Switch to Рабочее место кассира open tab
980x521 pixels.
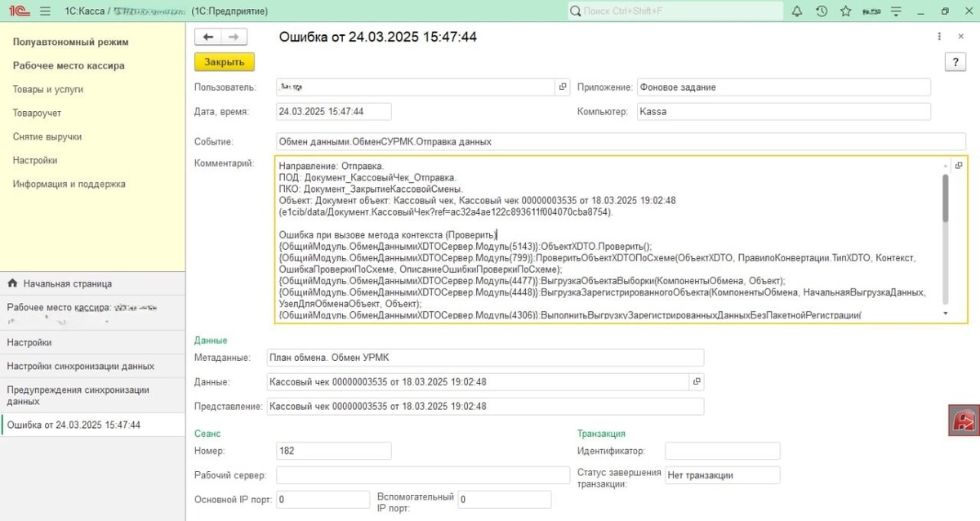(92, 313)
